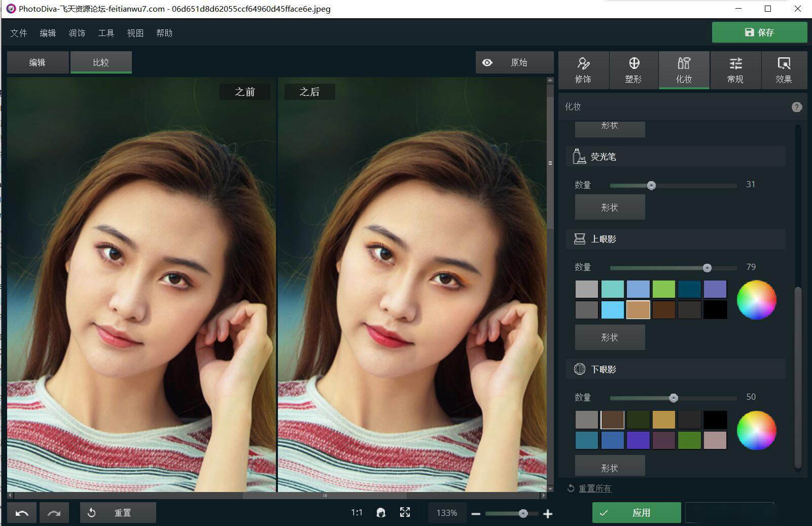Expand 形状 shape selector for 上眼影
Image resolution: width=812 pixels, height=526 pixels.
pos(610,337)
